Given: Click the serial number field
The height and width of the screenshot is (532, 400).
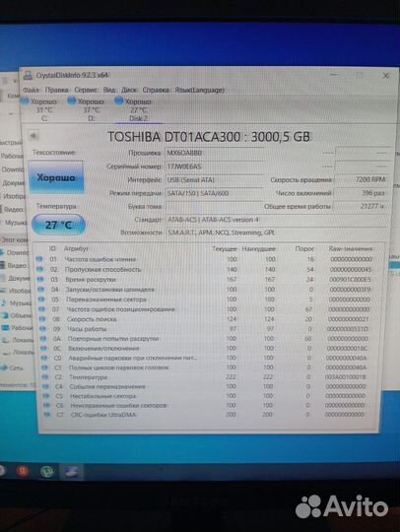Looking at the screenshot, I should [x=214, y=166].
